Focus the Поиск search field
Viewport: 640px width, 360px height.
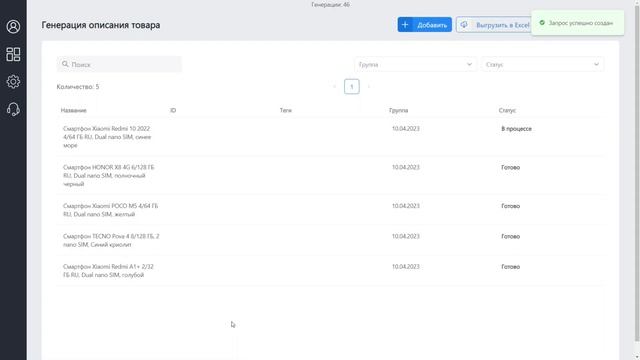pyautogui.click(x=119, y=64)
